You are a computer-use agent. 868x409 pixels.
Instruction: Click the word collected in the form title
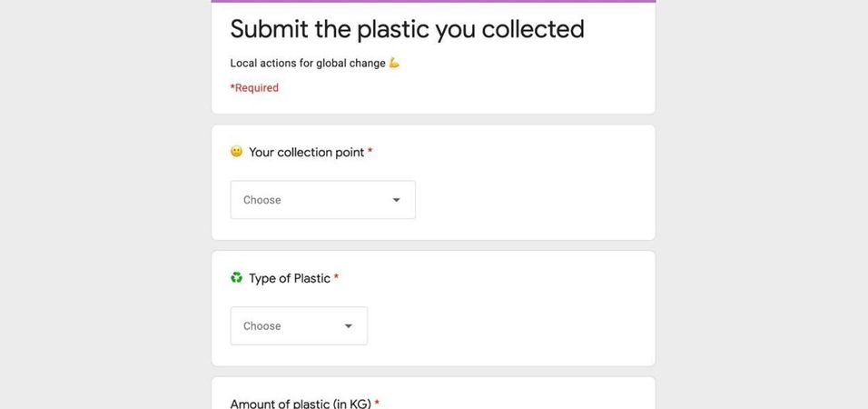tap(533, 29)
